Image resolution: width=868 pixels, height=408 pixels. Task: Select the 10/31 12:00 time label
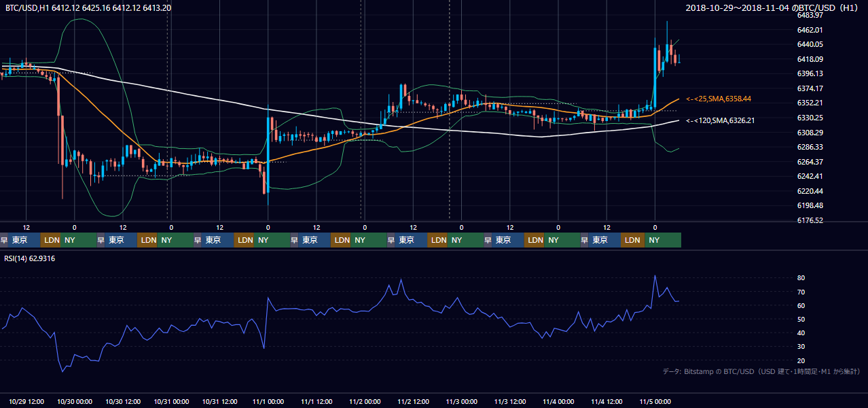tap(220, 401)
